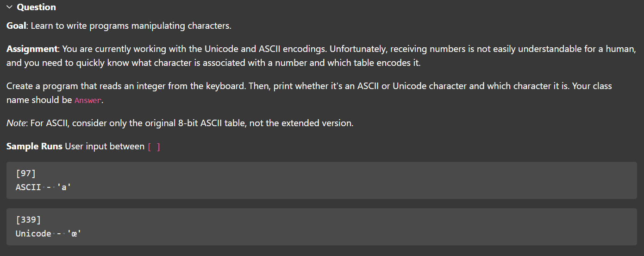Click inside the first sample run code block
Screen dimensions: 644x256
point(322,180)
